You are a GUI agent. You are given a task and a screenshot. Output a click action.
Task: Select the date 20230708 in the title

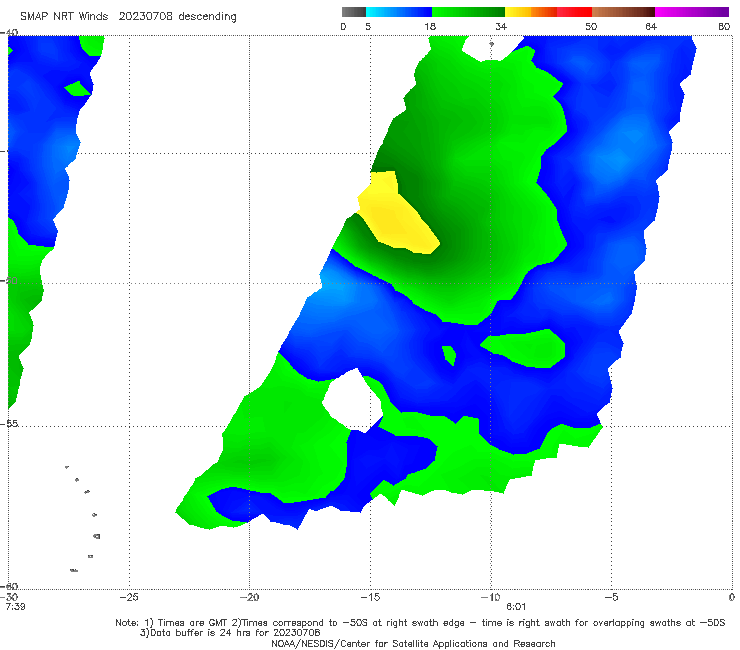[145, 17]
